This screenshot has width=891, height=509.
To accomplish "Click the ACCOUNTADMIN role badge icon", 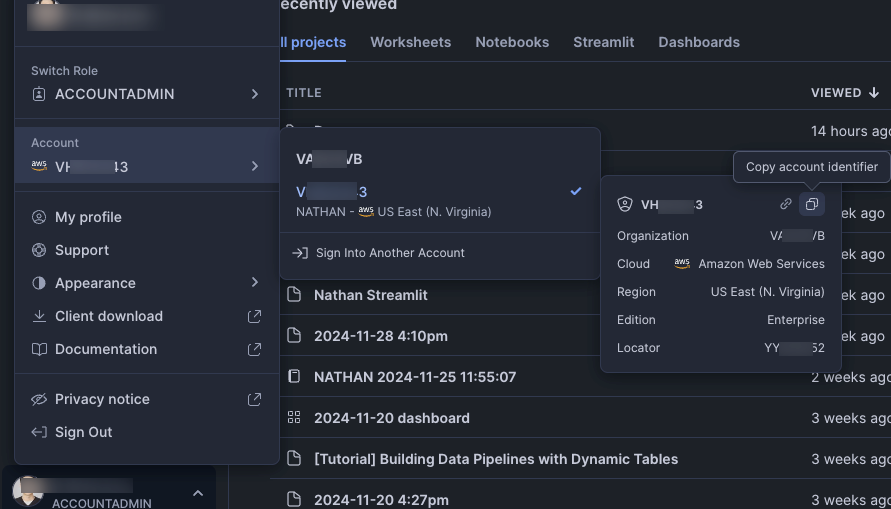I will click(x=39, y=94).
